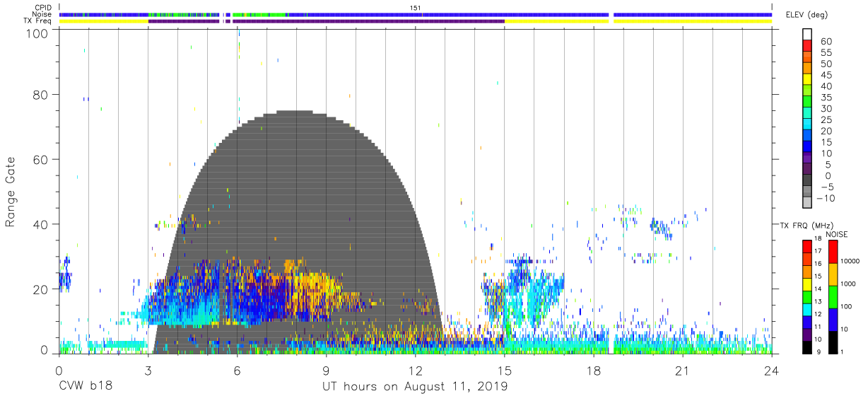This screenshot has height=401, width=868.
Task: Click the x-axis tick label 6
Action: pyautogui.click(x=237, y=371)
